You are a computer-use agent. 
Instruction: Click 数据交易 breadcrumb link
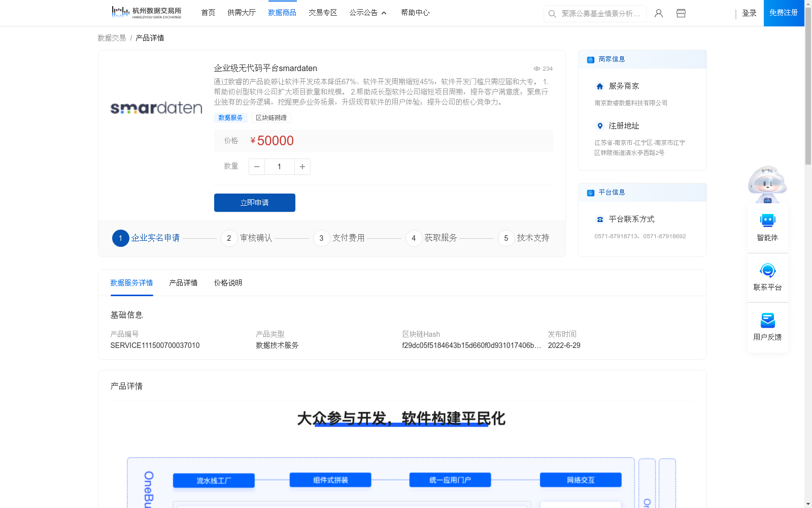coord(112,38)
